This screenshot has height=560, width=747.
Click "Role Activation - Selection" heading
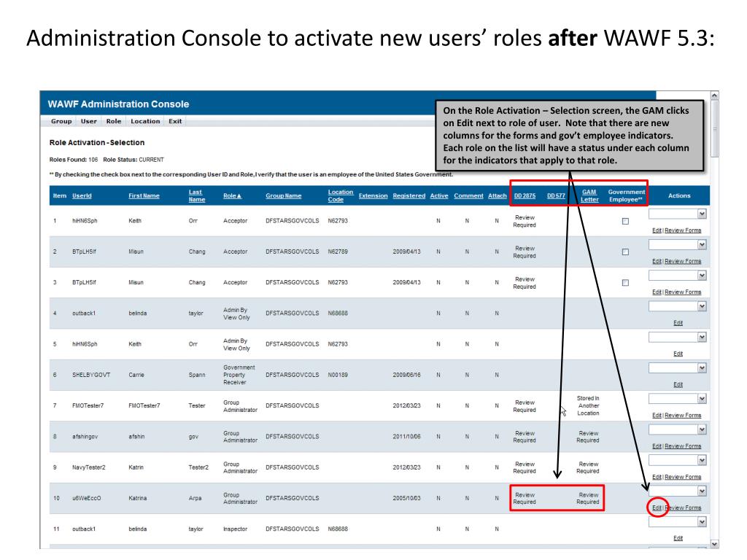(97, 143)
